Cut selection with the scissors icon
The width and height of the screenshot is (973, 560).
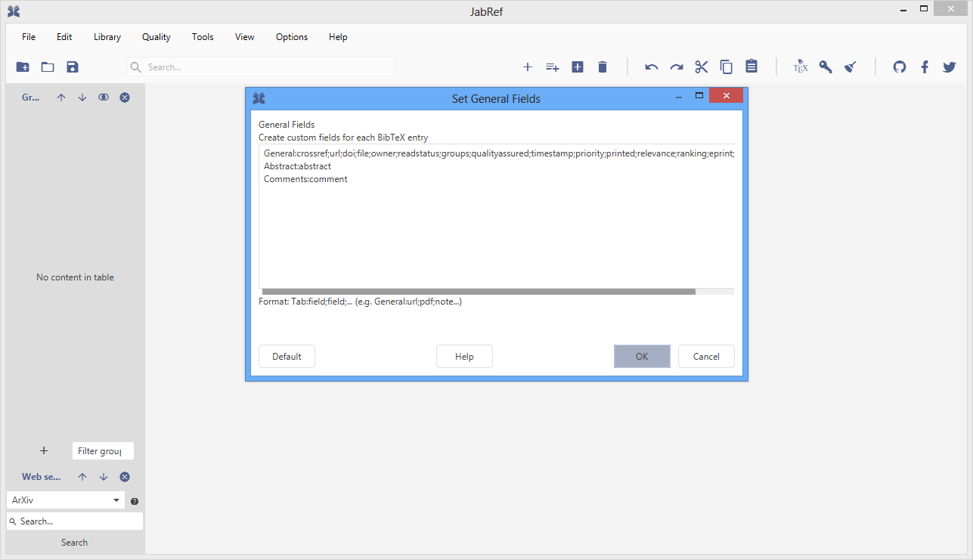coord(702,67)
